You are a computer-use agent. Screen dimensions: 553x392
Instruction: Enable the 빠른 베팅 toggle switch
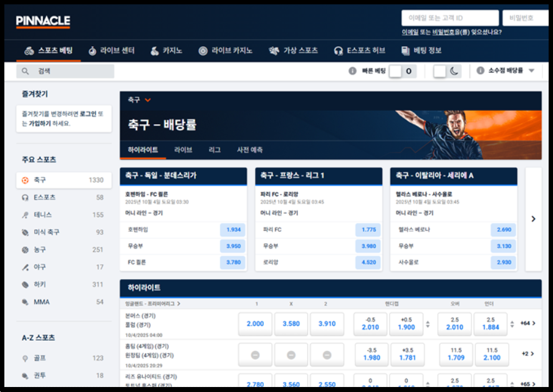coord(397,72)
